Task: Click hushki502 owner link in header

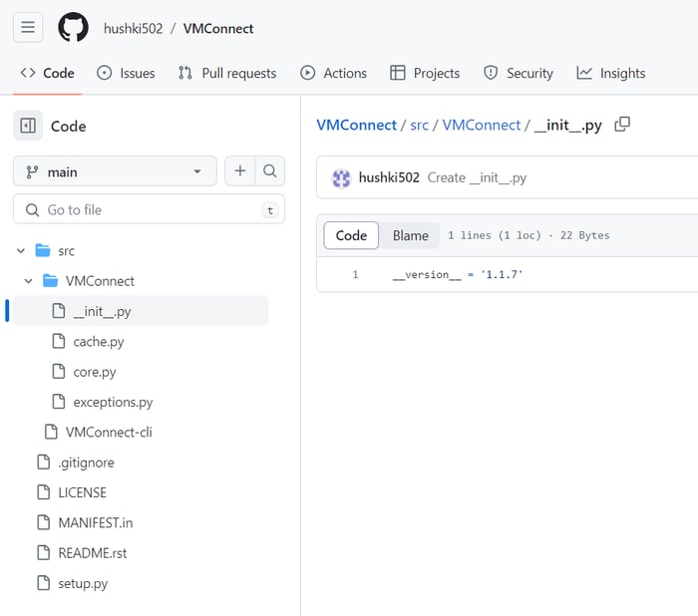Action: click(x=133, y=29)
